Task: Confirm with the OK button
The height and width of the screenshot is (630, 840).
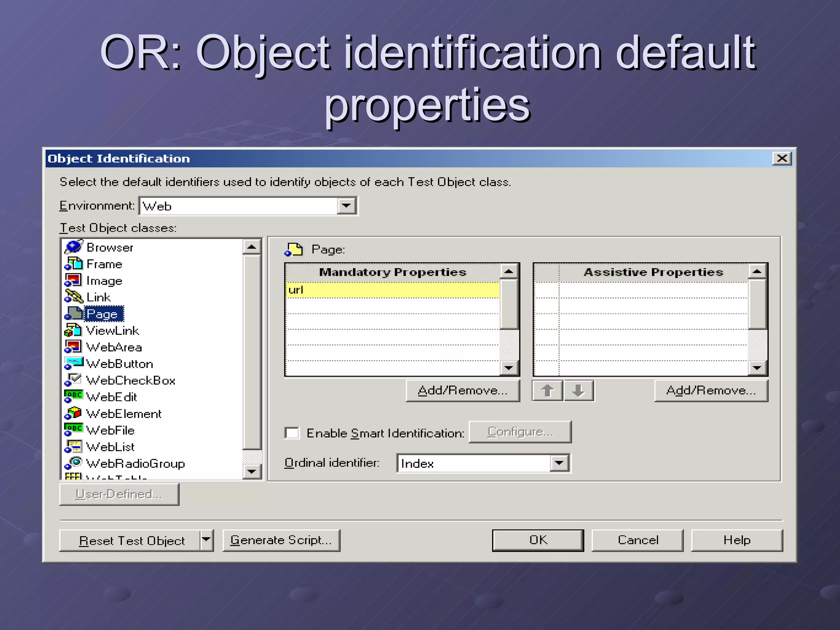Action: (x=538, y=540)
